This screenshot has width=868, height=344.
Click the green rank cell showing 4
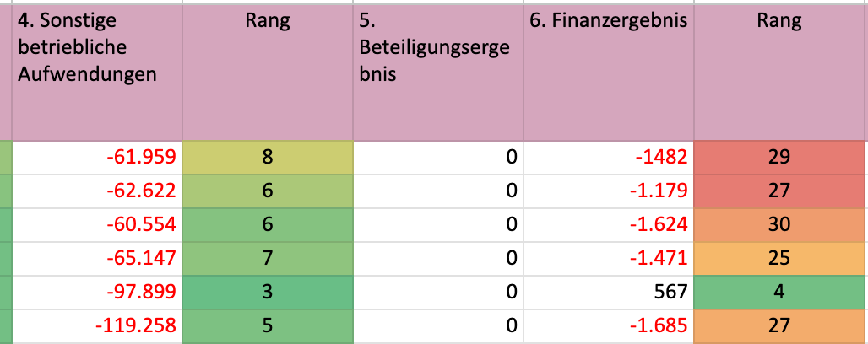click(x=779, y=292)
